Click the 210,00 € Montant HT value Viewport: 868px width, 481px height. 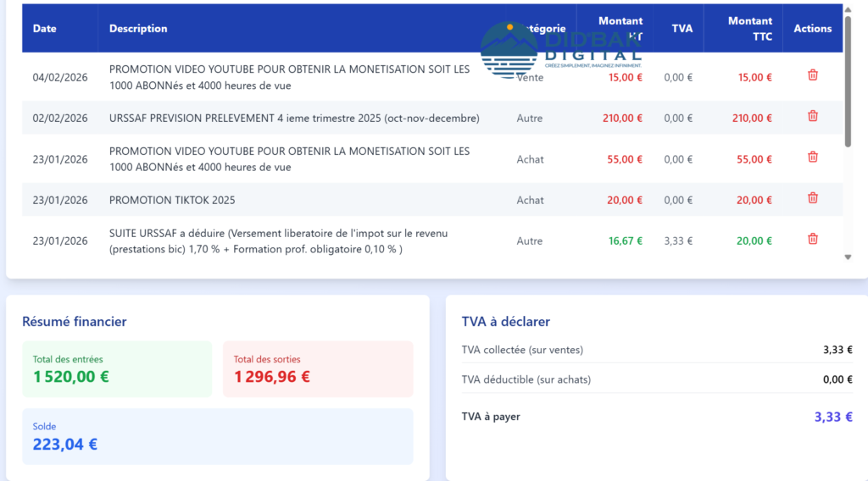tap(622, 119)
